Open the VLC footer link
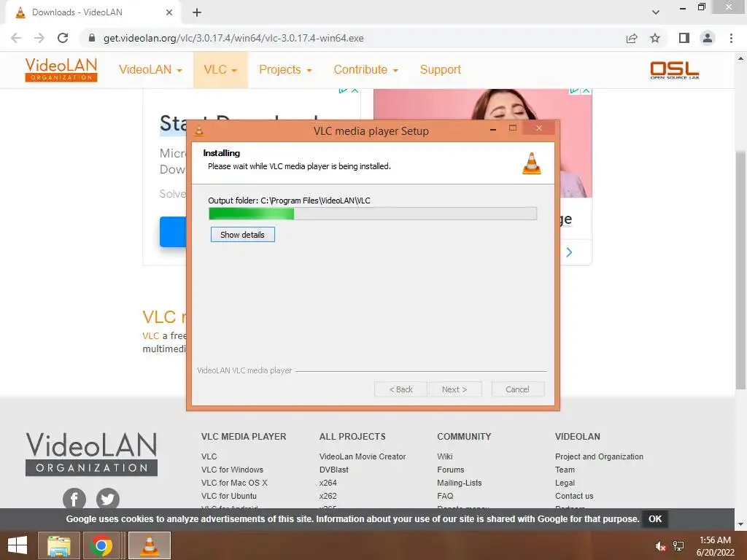 (x=209, y=456)
